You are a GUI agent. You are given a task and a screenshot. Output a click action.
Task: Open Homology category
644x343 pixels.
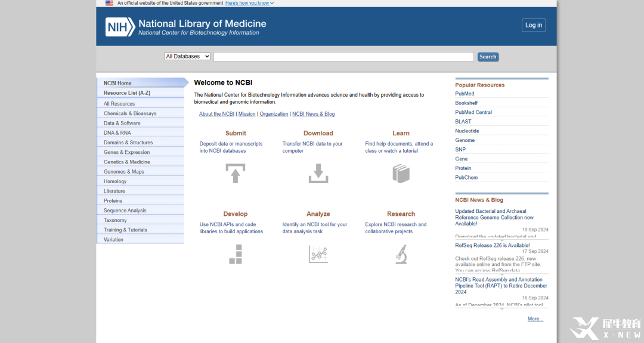coord(141,181)
